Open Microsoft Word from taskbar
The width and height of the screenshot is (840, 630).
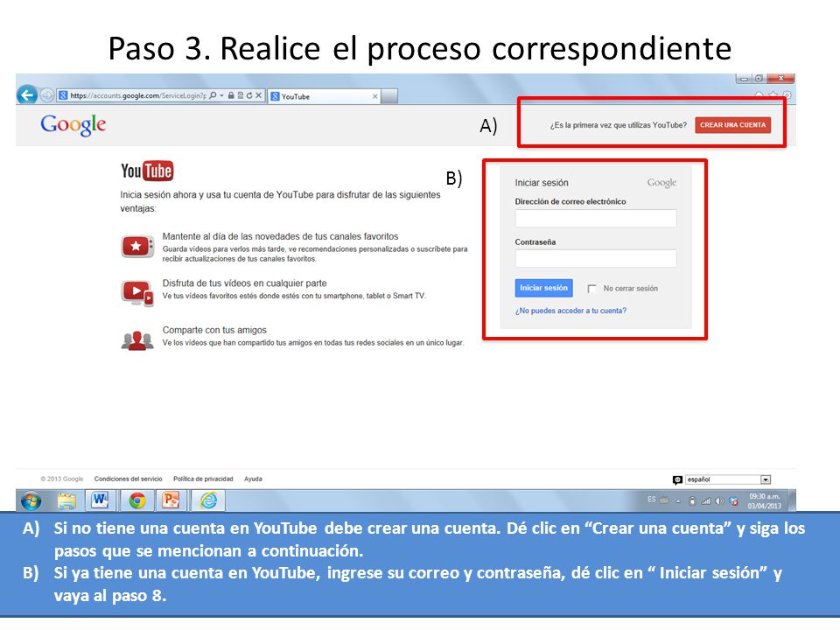point(101,500)
